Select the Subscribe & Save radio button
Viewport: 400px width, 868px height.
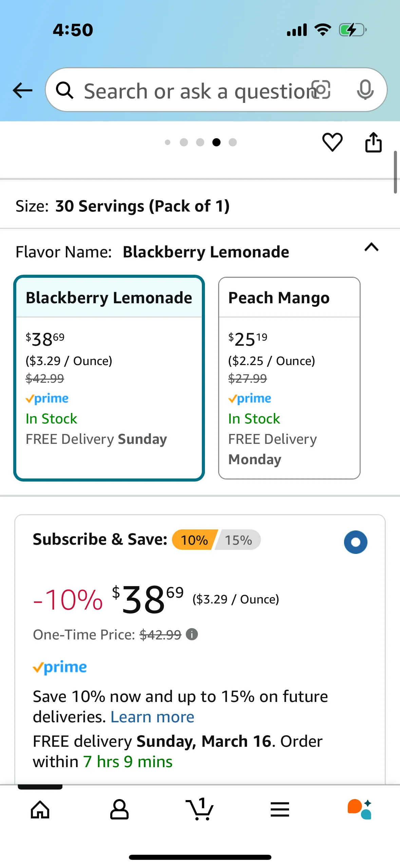pos(355,542)
